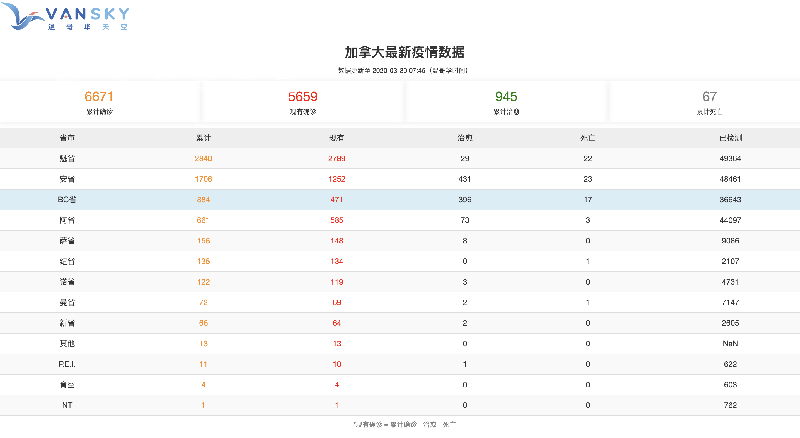Click the orange cumulative 1 in NT row
Screen dimensions: 800x438
click(203, 405)
